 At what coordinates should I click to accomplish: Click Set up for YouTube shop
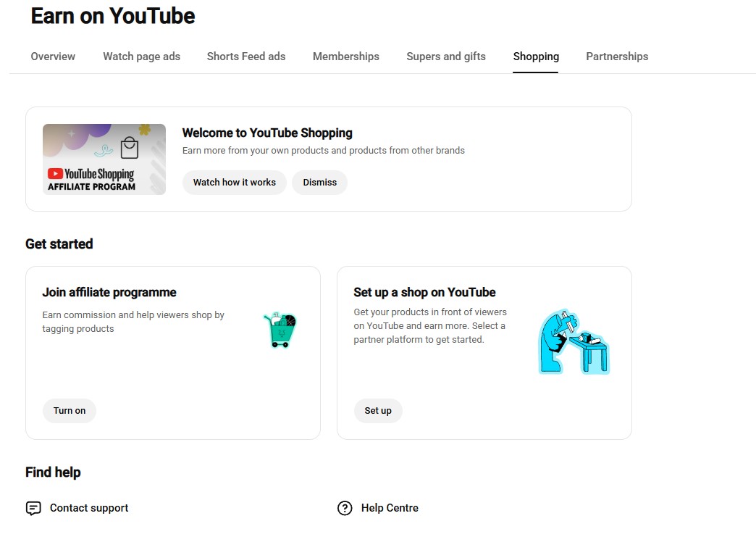pos(378,411)
